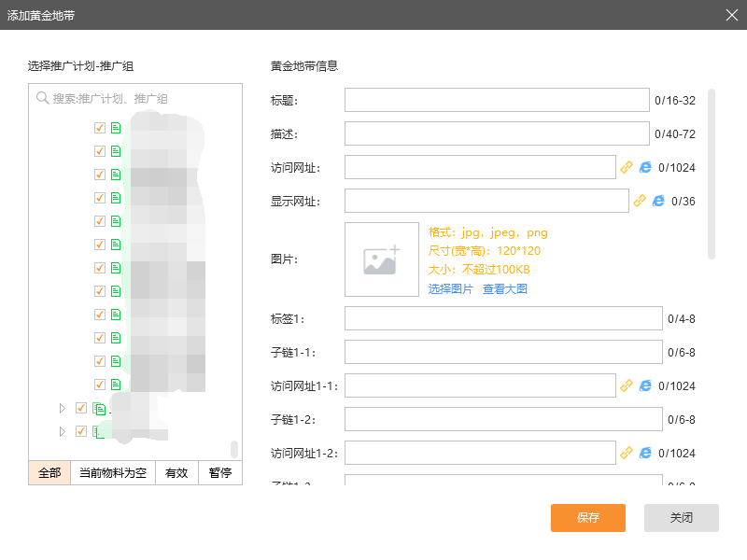747x560 pixels.
Task: Click the link icon beside 访问网址 field
Action: (x=627, y=167)
